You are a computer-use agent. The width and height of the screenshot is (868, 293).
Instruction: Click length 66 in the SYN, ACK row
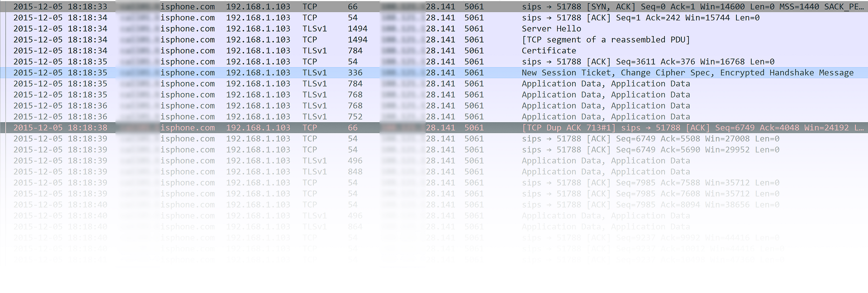(x=353, y=7)
